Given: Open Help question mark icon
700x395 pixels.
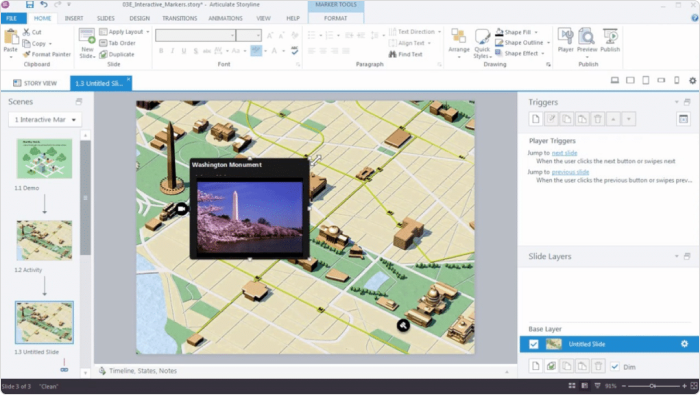Looking at the screenshot, I should pos(695,18).
